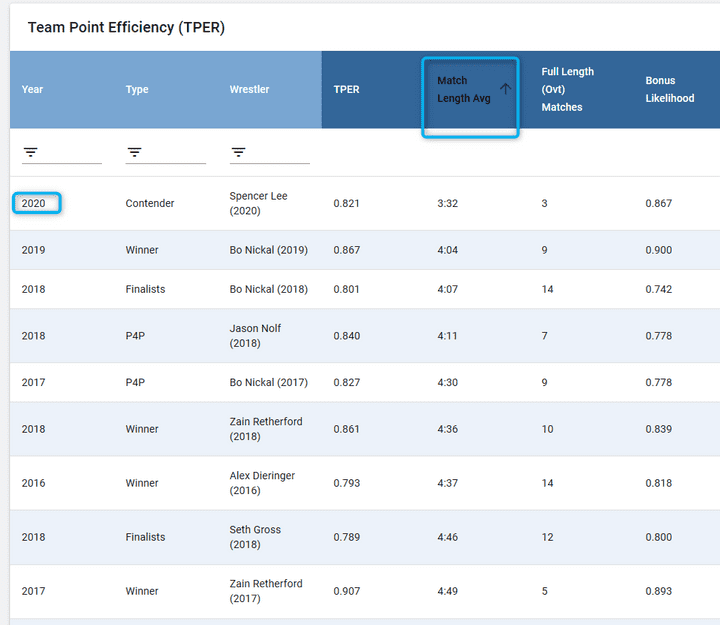Click the Year column header
Image resolution: width=720 pixels, height=625 pixels.
click(33, 89)
